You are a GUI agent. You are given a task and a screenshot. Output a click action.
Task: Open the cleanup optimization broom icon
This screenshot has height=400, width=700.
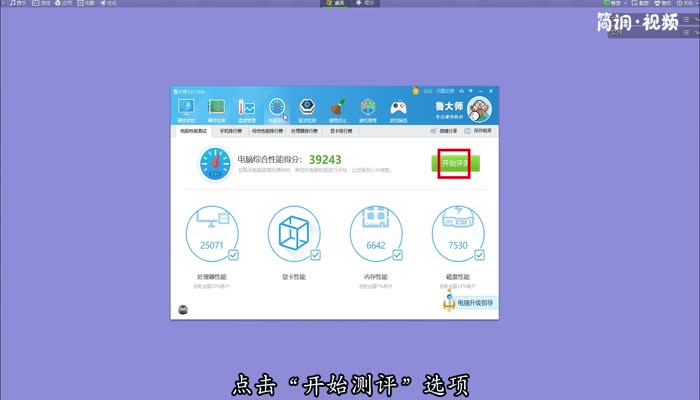click(338, 108)
